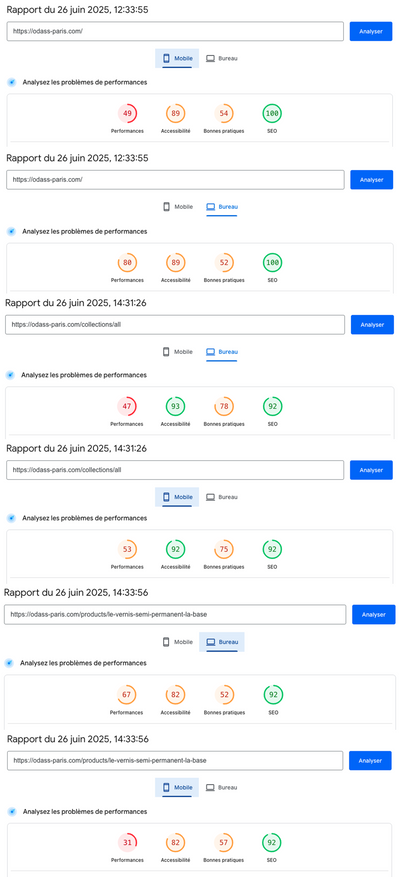
Task: Click performance-issues icon above the 67 performance score
Action: pyautogui.click(x=8, y=663)
